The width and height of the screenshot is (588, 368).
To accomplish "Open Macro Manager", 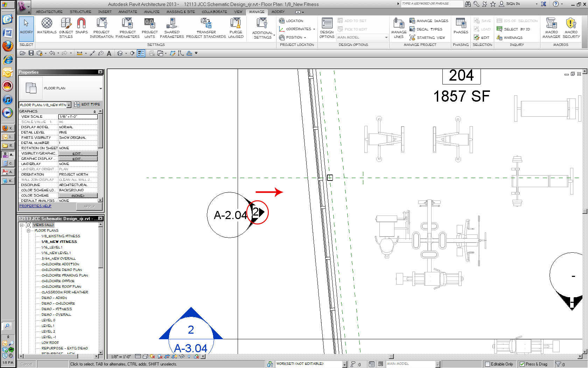I will coord(551,28).
